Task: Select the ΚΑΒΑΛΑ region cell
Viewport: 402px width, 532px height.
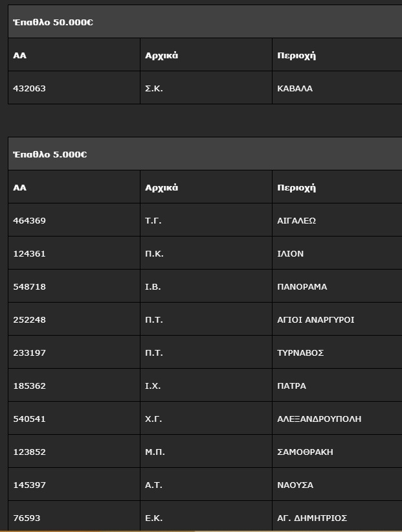Action: click(295, 89)
